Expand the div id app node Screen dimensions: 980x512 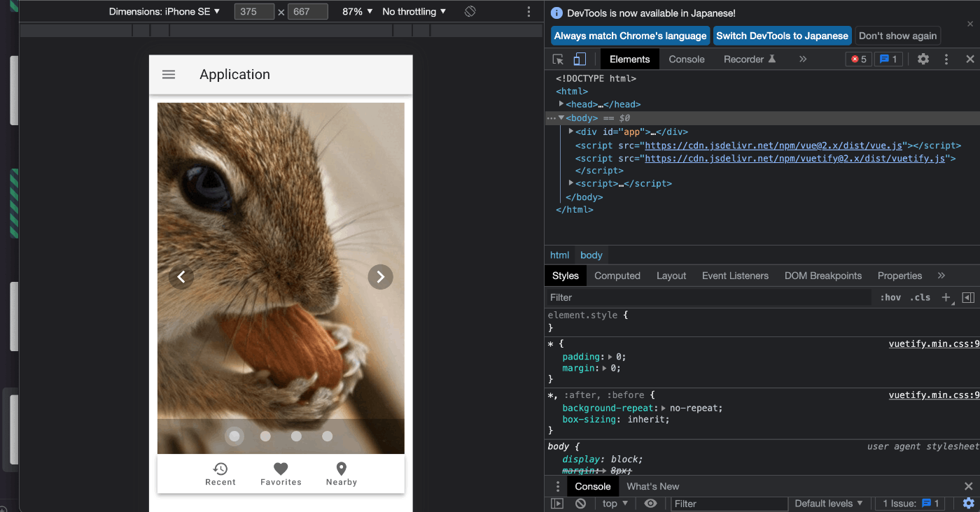(571, 131)
